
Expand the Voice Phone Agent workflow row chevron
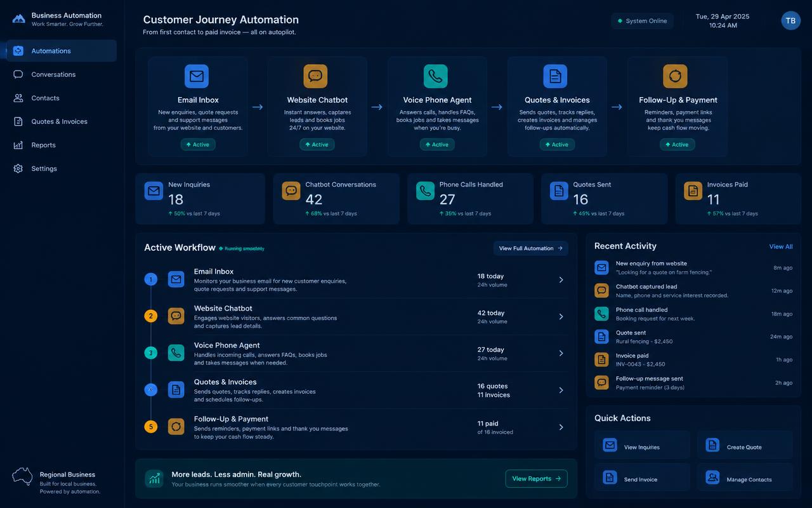(x=561, y=354)
